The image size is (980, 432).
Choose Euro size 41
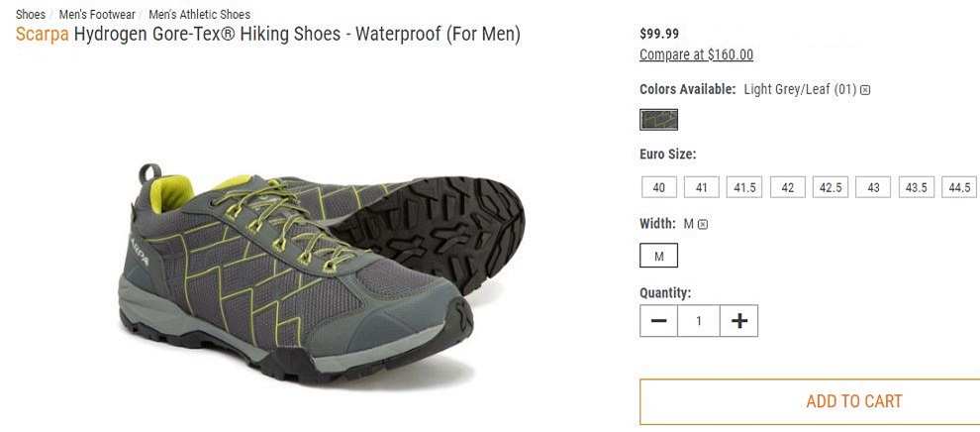click(x=701, y=187)
